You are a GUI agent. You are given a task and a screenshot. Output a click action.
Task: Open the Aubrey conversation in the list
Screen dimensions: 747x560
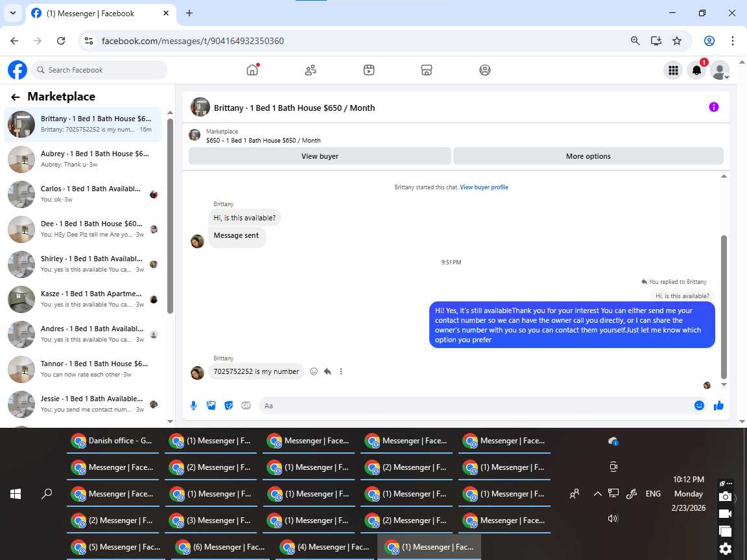pyautogui.click(x=82, y=159)
